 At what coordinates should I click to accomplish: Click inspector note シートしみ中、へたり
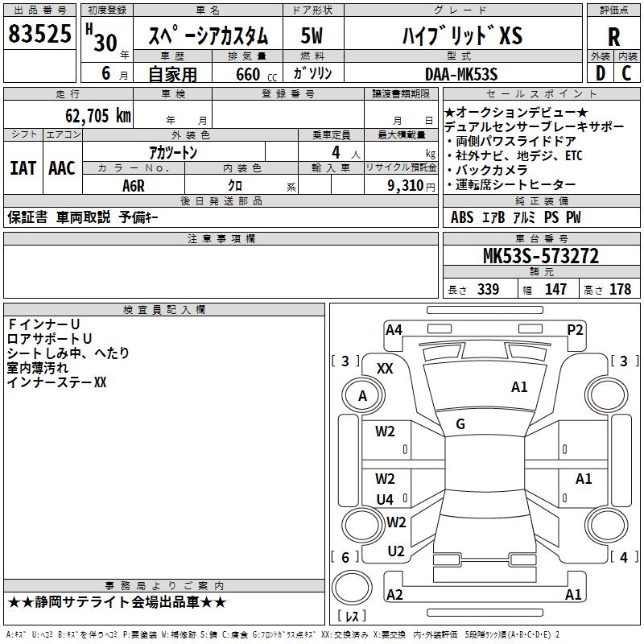click(x=68, y=353)
